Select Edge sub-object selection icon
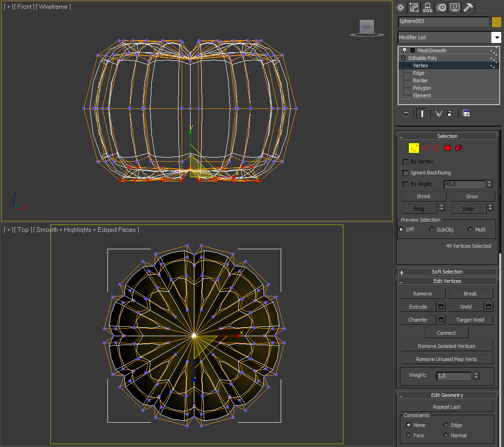This screenshot has width=504, height=447. (x=426, y=148)
